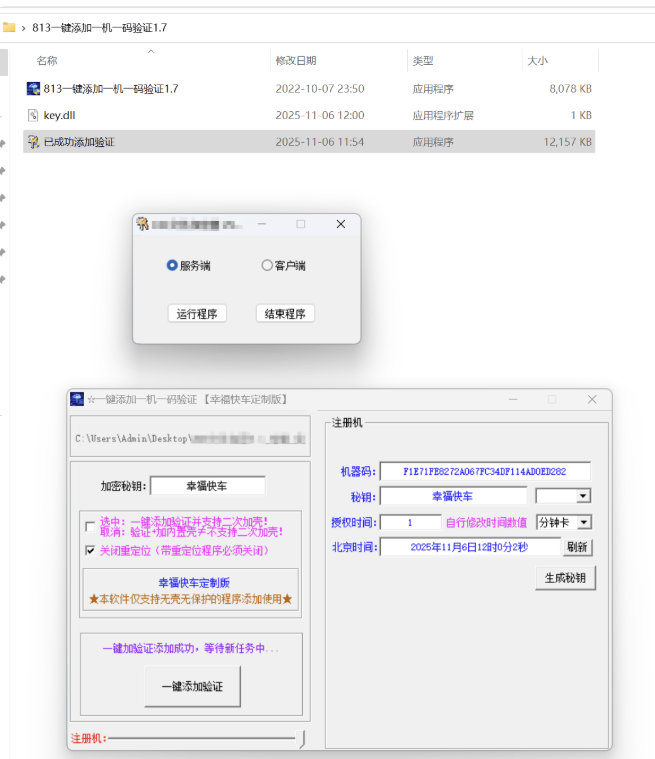Image resolution: width=655 pixels, height=759 pixels.
Task: Click the key.dll file icon
Action: coord(33,115)
